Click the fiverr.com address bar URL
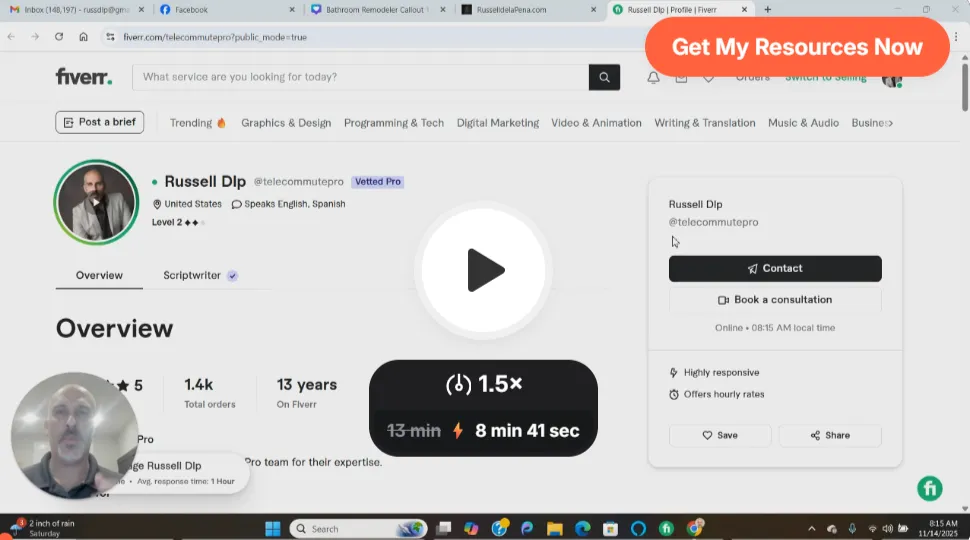 click(x=215, y=37)
